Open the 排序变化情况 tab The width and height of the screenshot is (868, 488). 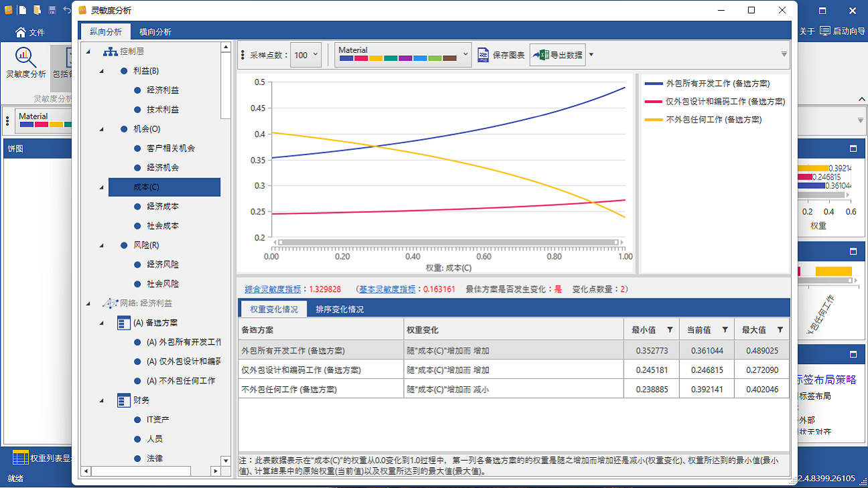pyautogui.click(x=339, y=309)
